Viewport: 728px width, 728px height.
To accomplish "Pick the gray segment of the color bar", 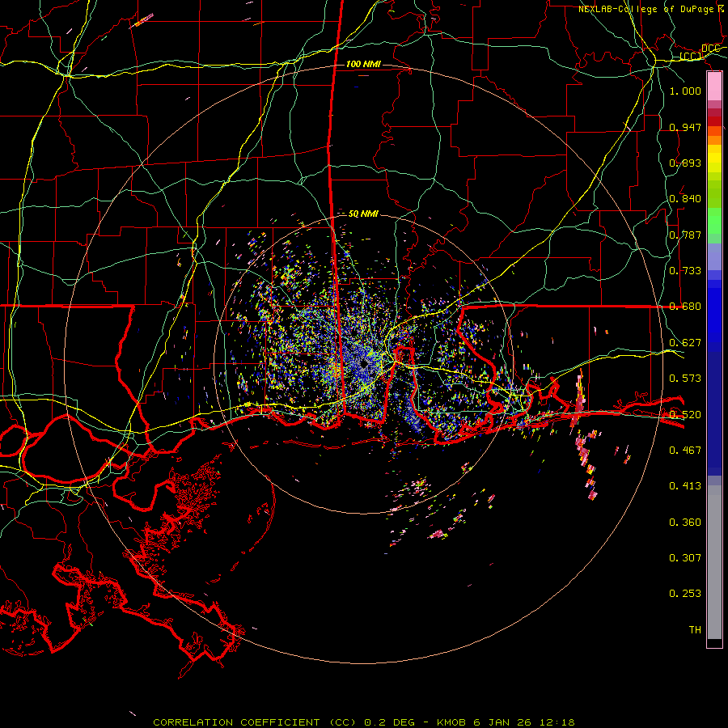I will (714, 562).
